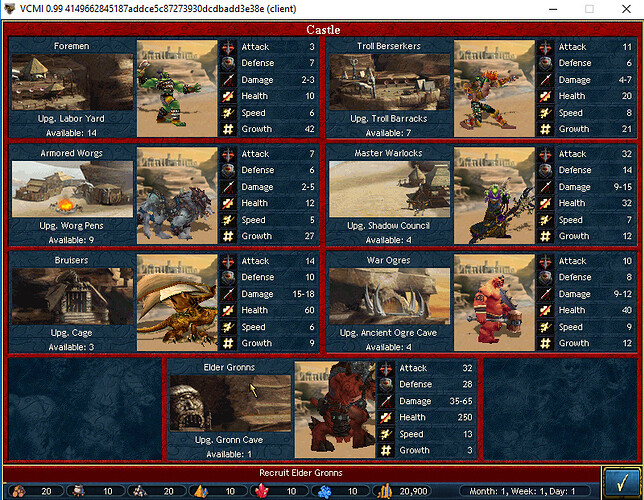Click the wood resource icon

click(19, 491)
